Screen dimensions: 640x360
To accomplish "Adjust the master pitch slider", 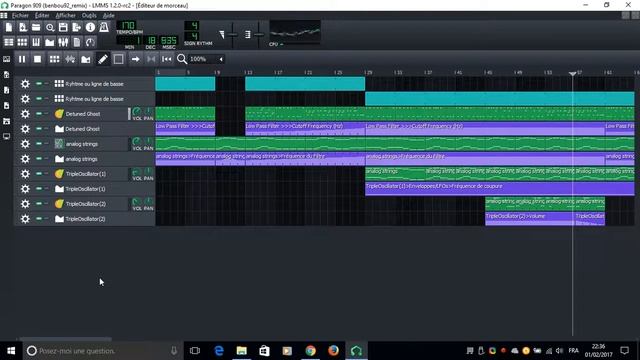I will 259,35.
